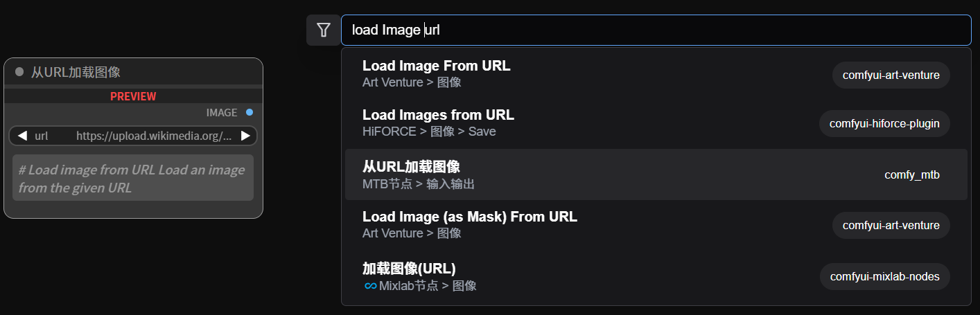Collapse node using the gray title dot
Viewport: 980px width, 315px height.
pos(19,71)
